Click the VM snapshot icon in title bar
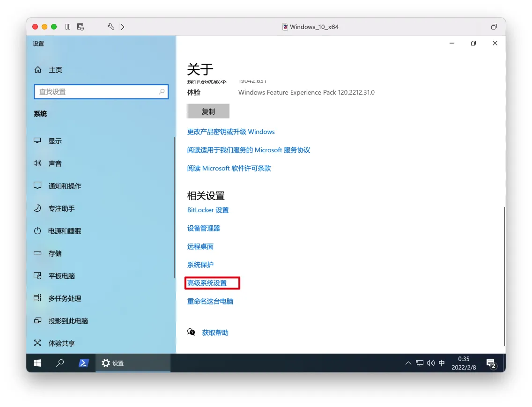The height and width of the screenshot is (407, 532). coord(81,27)
